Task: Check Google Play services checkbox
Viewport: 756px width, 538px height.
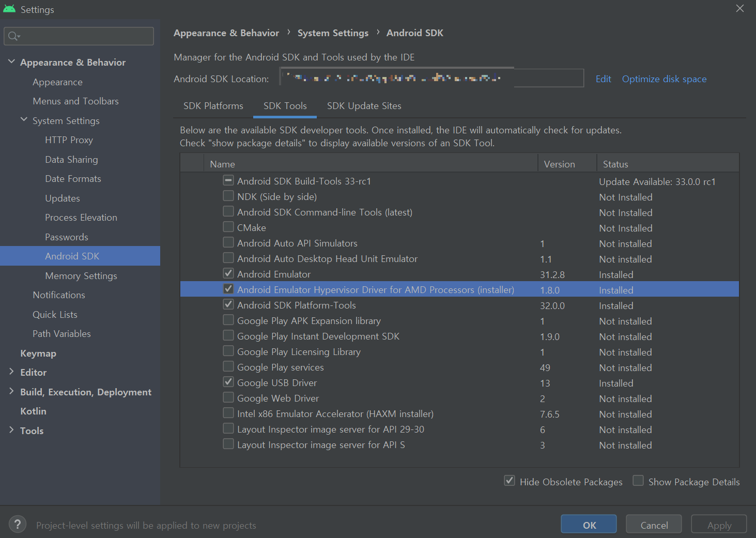Action: click(x=228, y=366)
